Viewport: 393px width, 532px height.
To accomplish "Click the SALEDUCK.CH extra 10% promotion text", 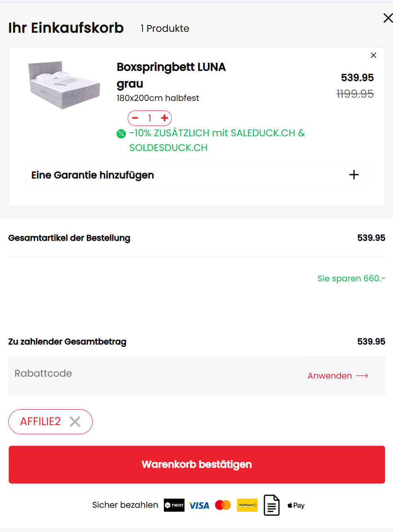I will tap(217, 140).
